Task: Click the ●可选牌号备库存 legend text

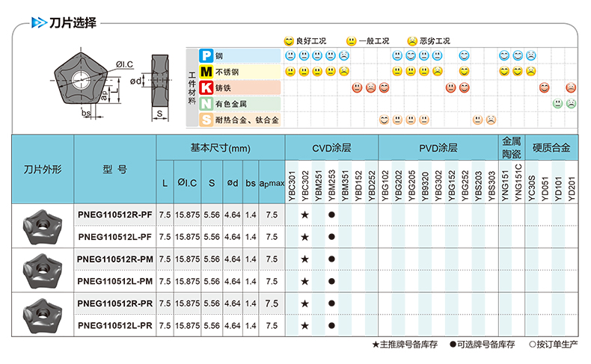Action: point(483,345)
